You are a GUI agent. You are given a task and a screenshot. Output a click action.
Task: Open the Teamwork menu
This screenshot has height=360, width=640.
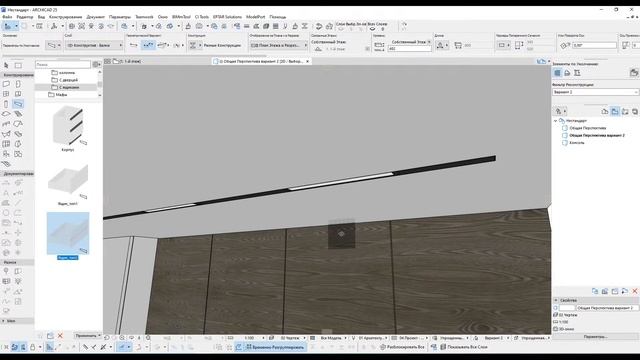(x=144, y=17)
